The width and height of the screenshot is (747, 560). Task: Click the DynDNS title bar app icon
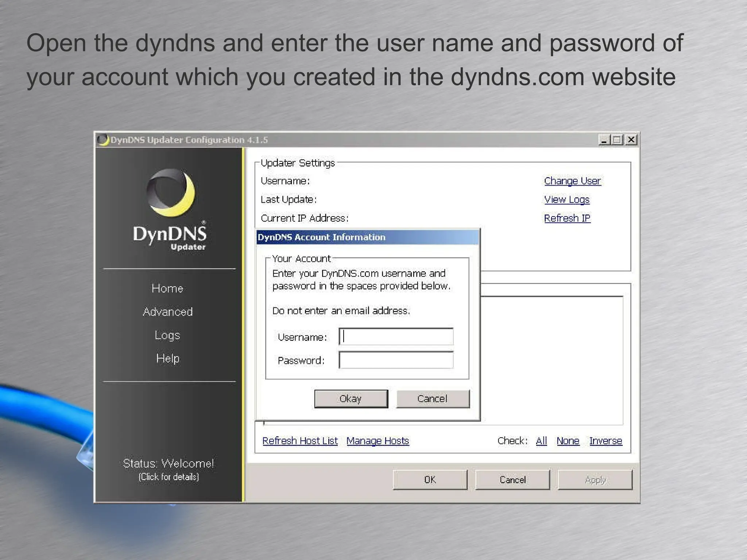[x=103, y=140]
